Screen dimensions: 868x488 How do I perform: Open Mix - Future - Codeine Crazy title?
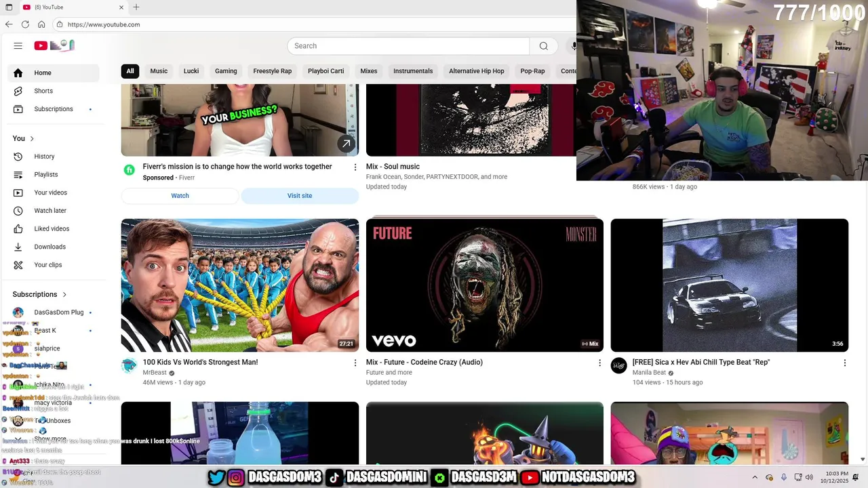[425, 363]
